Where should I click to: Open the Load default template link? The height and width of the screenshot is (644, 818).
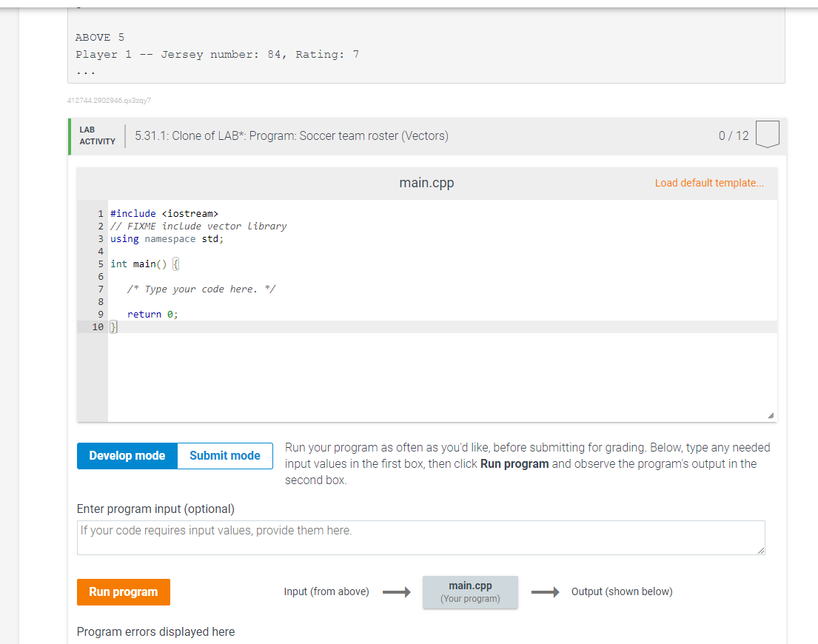click(x=708, y=182)
